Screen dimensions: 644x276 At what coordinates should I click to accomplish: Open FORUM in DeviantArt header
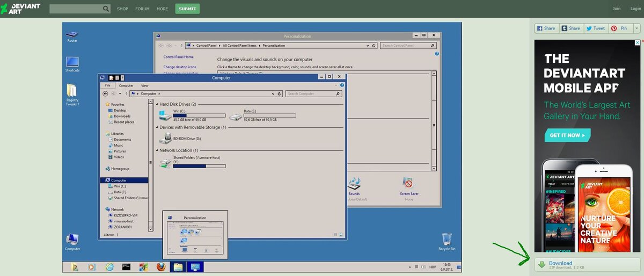point(142,9)
